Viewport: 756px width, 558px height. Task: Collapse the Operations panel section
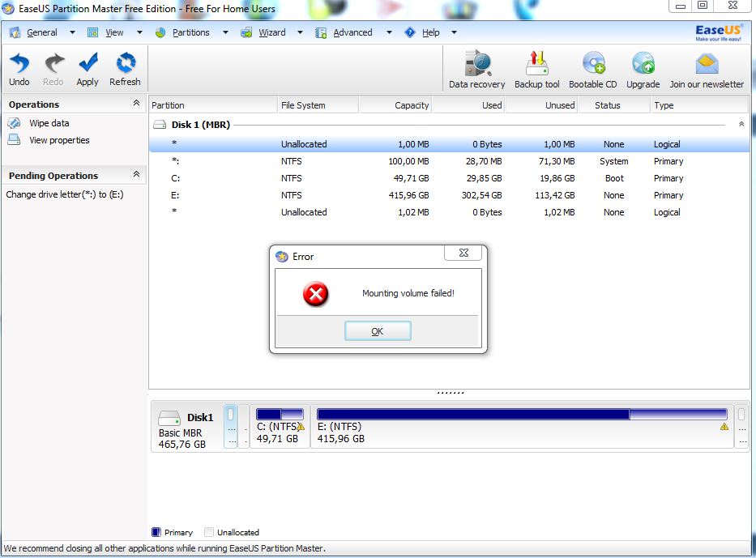tap(136, 104)
